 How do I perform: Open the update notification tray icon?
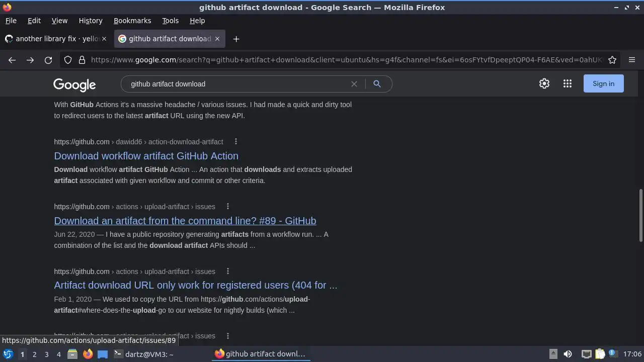[x=613, y=353]
